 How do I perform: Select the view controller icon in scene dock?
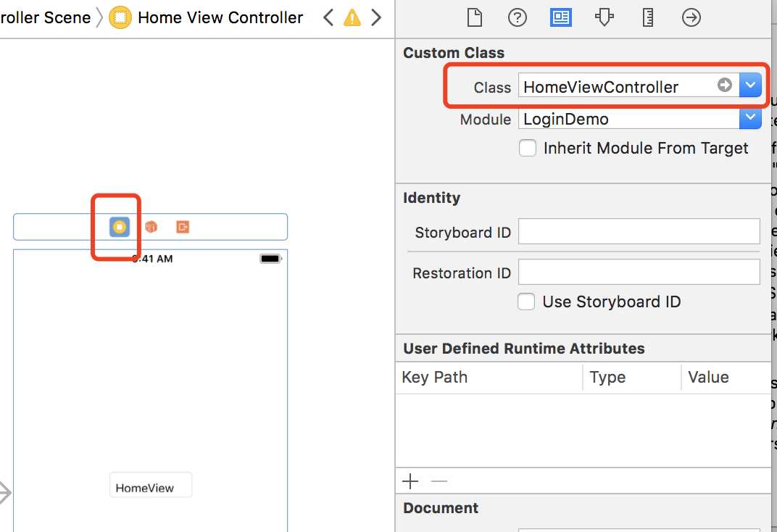click(x=120, y=227)
